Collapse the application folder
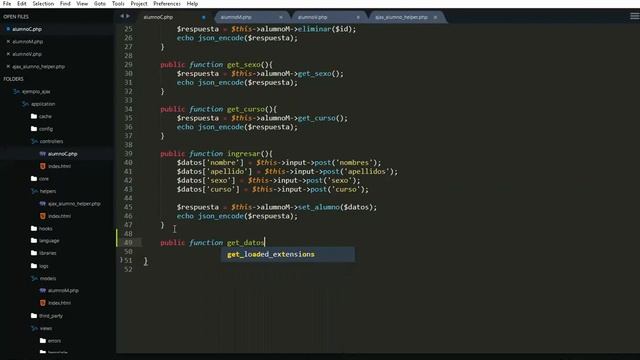This screenshot has height=360, width=640. 25,104
